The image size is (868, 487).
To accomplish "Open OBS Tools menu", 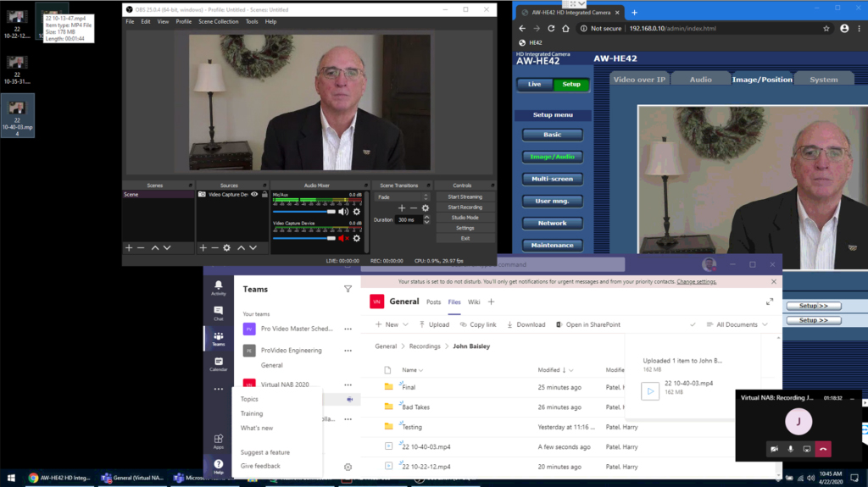I will point(251,21).
